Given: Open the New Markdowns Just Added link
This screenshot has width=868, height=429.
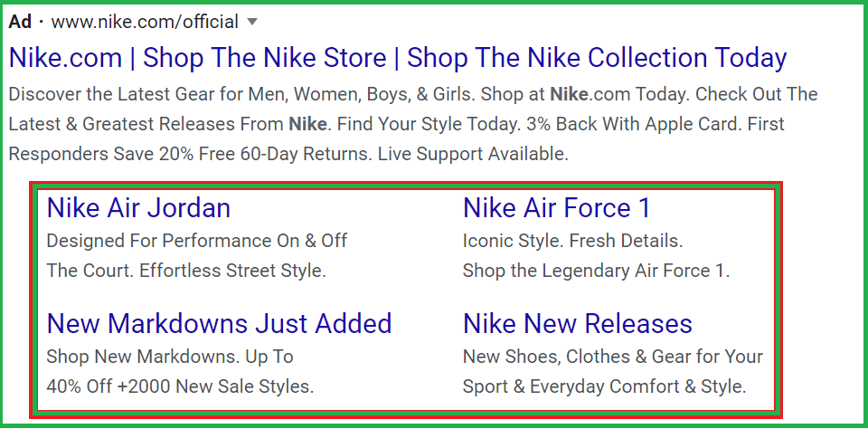Looking at the screenshot, I should (x=219, y=324).
